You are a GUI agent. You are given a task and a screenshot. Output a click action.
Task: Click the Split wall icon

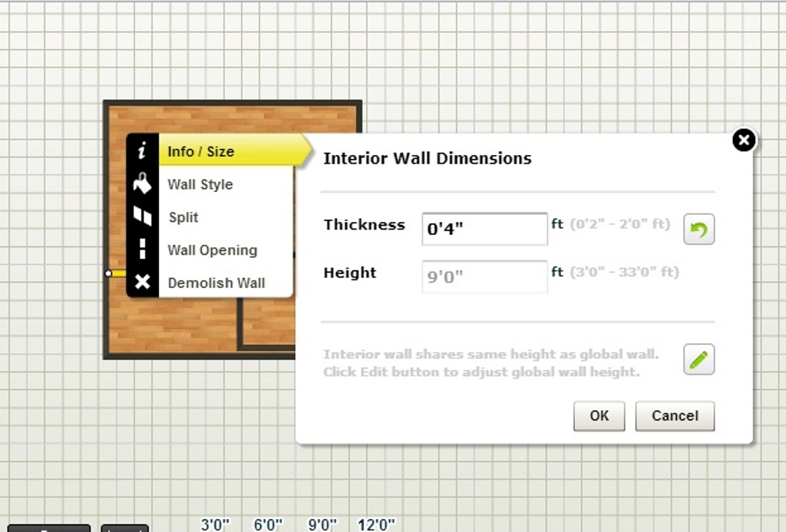coord(142,216)
